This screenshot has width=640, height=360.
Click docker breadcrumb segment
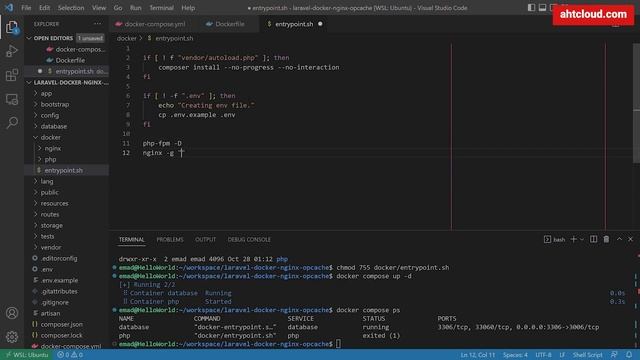[127, 38]
